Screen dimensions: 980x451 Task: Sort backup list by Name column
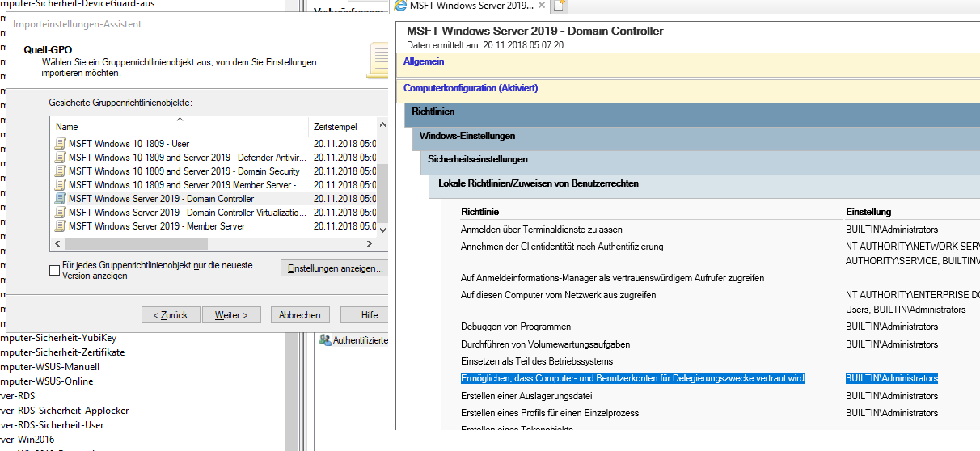click(180, 127)
